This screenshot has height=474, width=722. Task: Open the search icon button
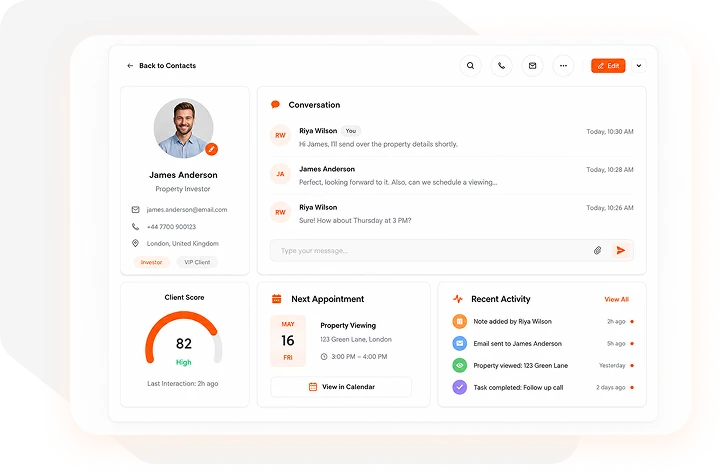tap(470, 66)
